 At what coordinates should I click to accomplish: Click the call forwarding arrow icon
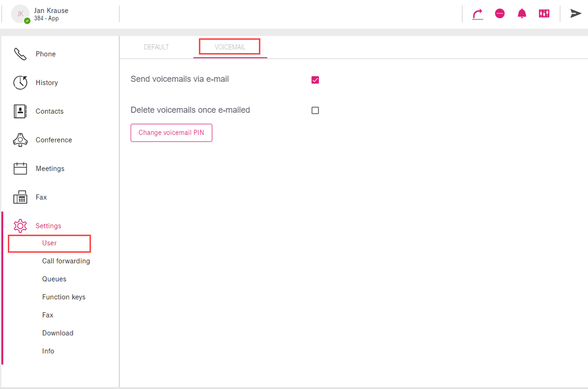(x=477, y=14)
